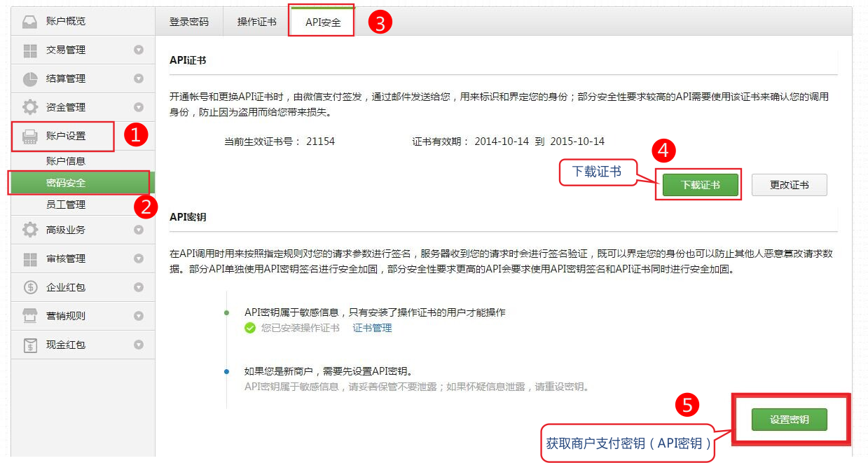
Task: Select 员工管理 in the sidebar submenu
Action: pyautogui.click(x=66, y=205)
